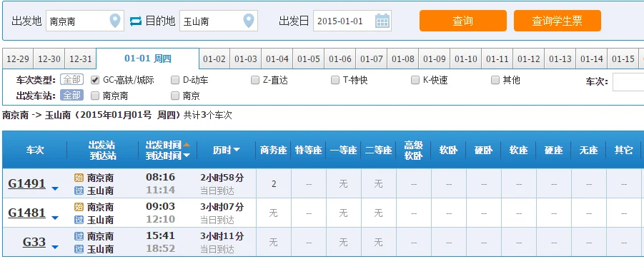The image size is (644, 259).
Task: Expand stop details arrow for G1481
Action: pyautogui.click(x=54, y=218)
